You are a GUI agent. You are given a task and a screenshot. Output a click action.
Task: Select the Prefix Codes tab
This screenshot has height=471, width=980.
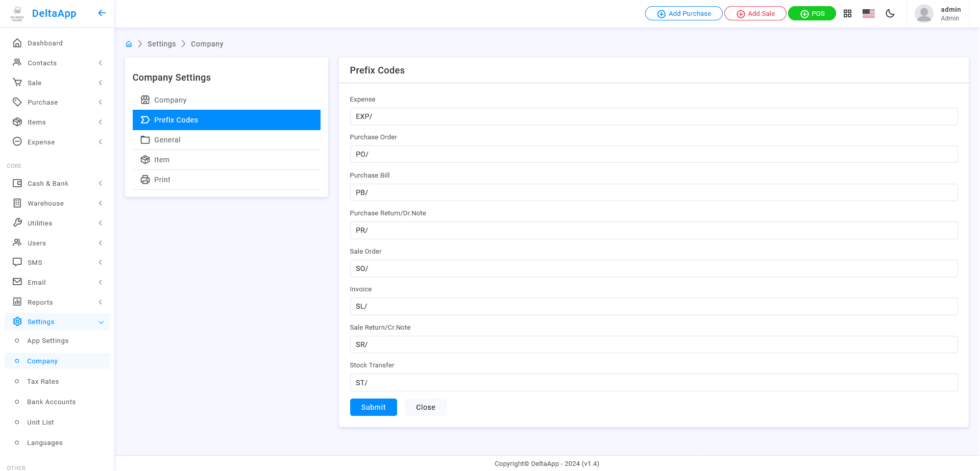(227, 120)
